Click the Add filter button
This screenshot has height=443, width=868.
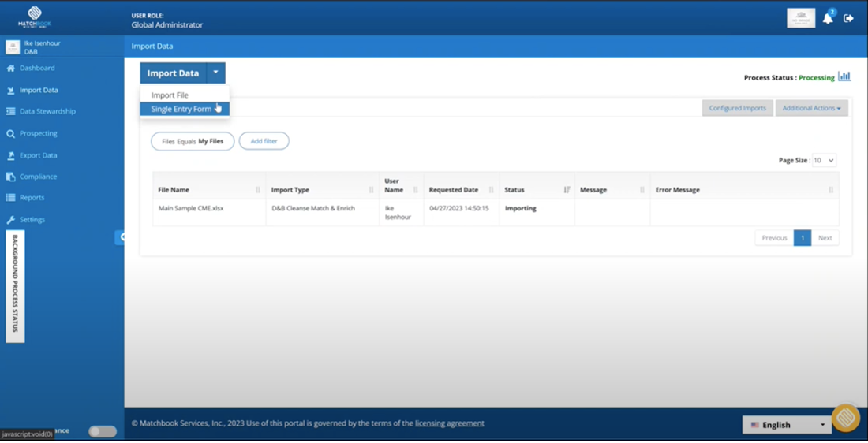(x=264, y=141)
